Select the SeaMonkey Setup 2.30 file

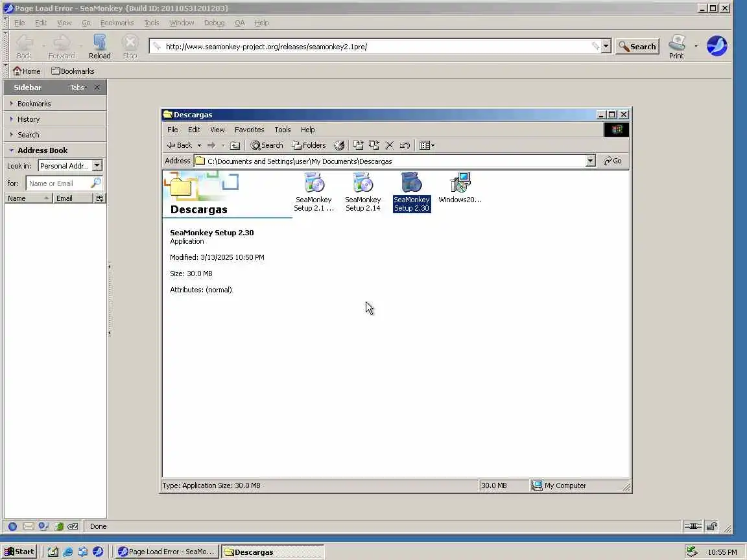[412, 192]
